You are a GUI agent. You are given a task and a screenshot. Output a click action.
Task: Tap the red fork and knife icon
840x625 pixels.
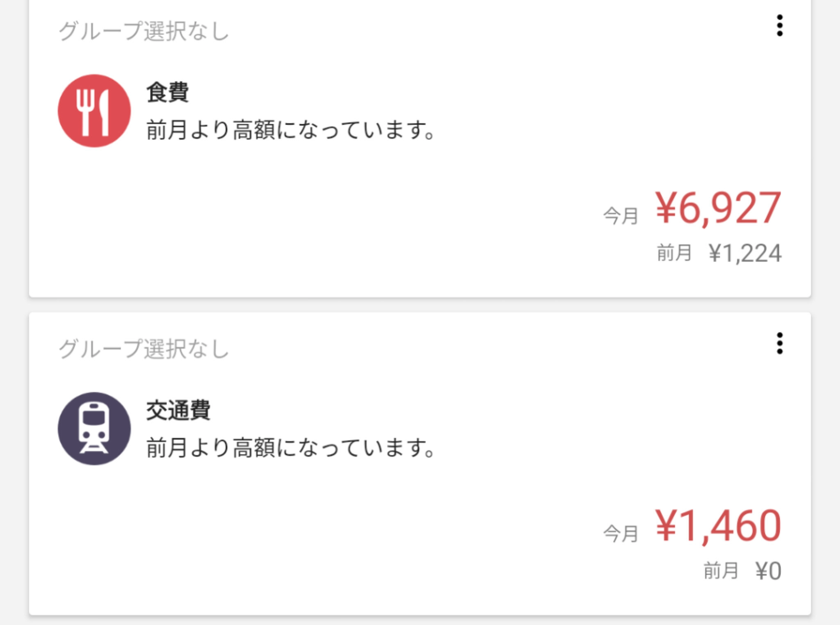pyautogui.click(x=94, y=111)
